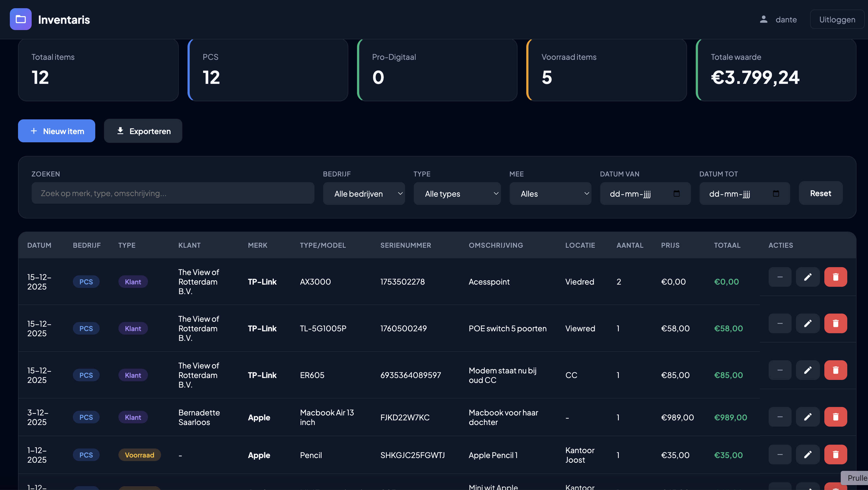
Task: Open the Alle bedrijven dropdown
Action: tap(364, 194)
